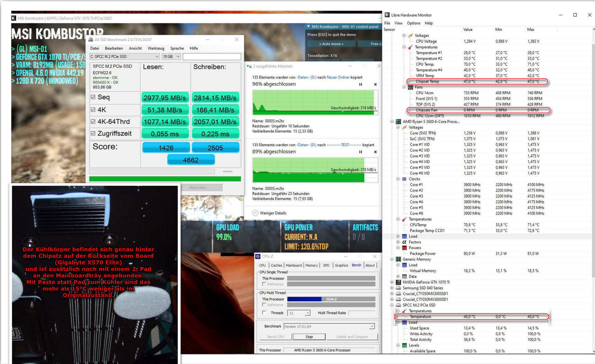Click Weniger Details in copy dialog
Image resolution: width=595 pixels, height=364 pixels.
click(x=273, y=213)
